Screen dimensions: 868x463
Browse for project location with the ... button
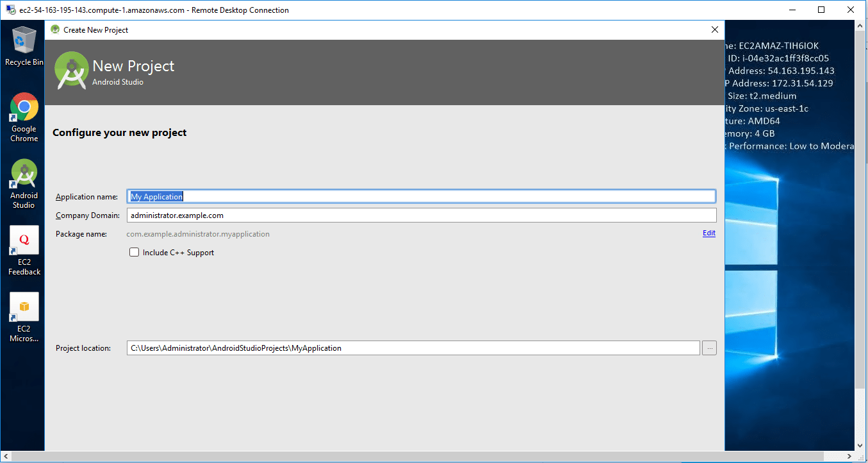click(x=709, y=348)
